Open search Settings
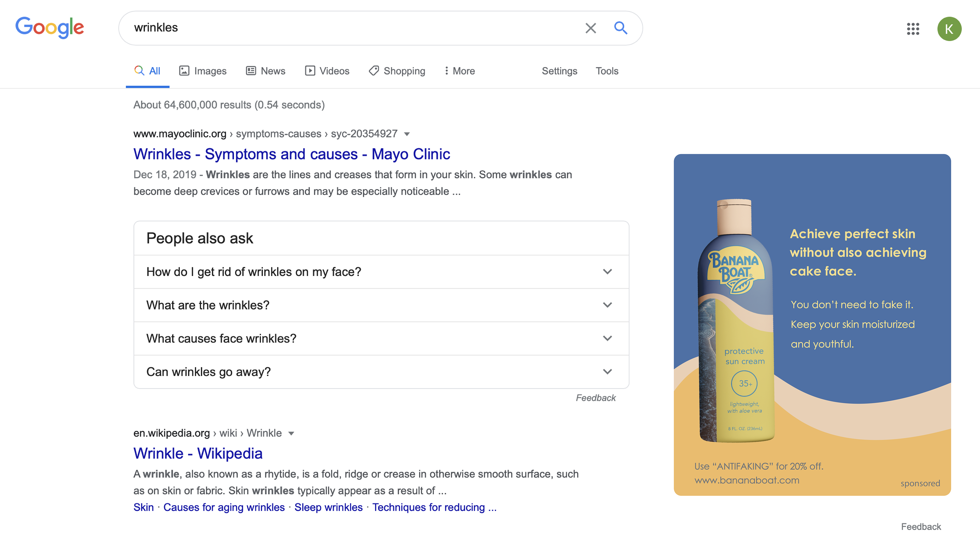 click(559, 71)
